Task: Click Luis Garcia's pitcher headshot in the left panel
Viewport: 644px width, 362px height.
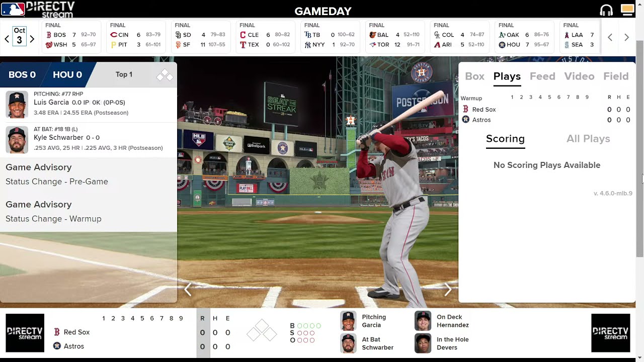Action: (17, 105)
